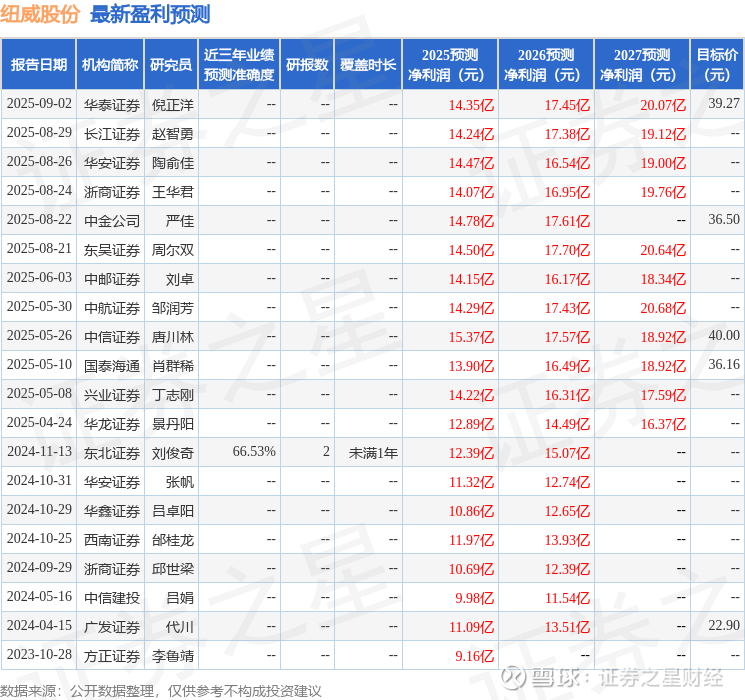745x700 pixels.
Task: Click the accuracy value 66.53%
Action: pos(254,451)
